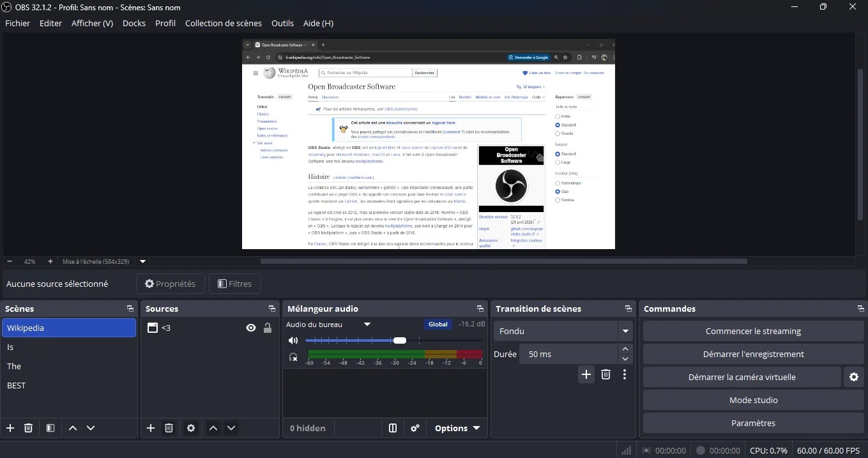Mute the Audio du bureau speaker icon
Viewport: 868px width, 458px height.
pos(293,340)
